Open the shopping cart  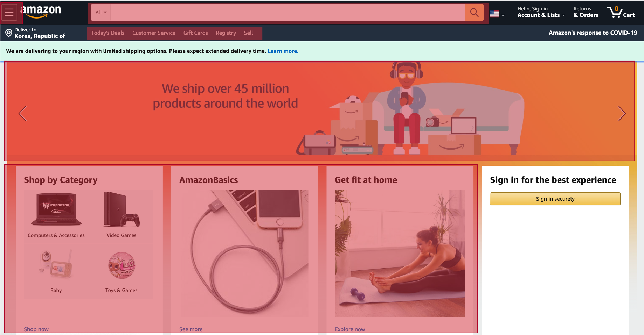tap(621, 12)
